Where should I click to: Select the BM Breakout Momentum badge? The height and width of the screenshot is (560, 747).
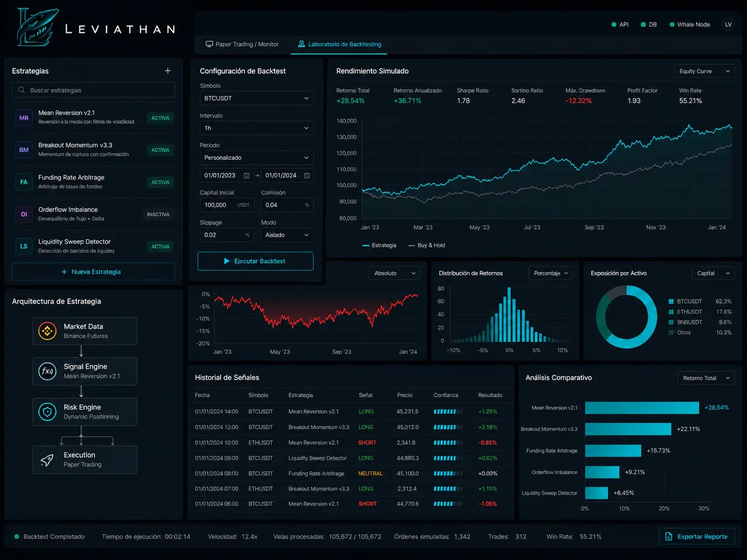pyautogui.click(x=24, y=150)
